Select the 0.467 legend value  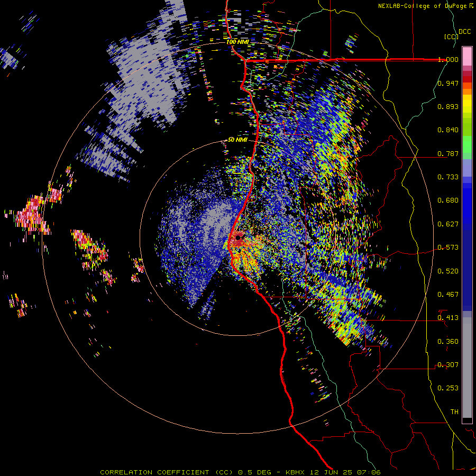448,295
